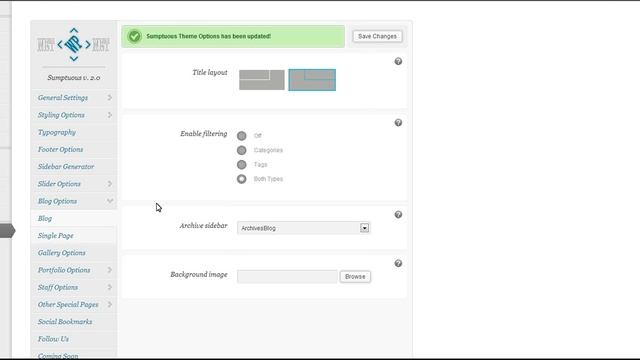Open help for Background image option
The image size is (640, 360).
pyautogui.click(x=398, y=263)
